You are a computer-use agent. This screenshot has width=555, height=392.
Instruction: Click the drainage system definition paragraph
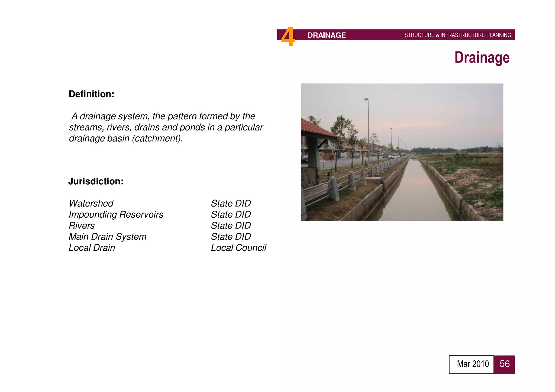click(x=166, y=127)
